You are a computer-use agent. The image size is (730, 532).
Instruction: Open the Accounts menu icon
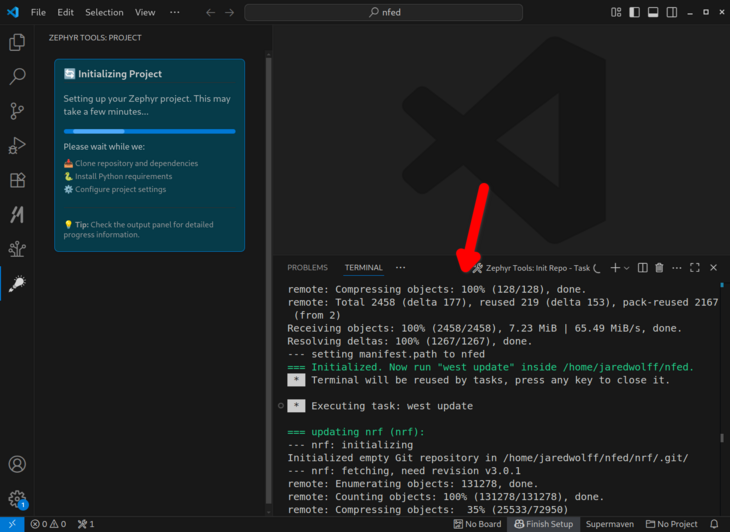click(x=17, y=464)
